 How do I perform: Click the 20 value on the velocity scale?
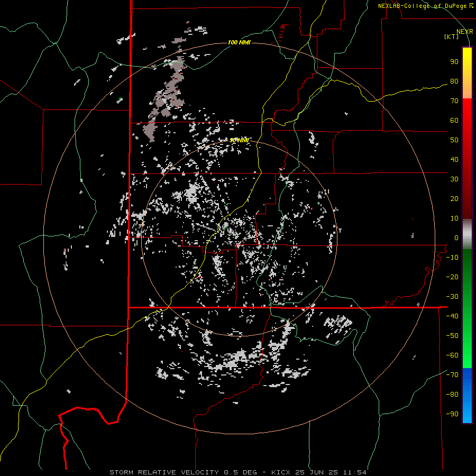tap(454, 199)
